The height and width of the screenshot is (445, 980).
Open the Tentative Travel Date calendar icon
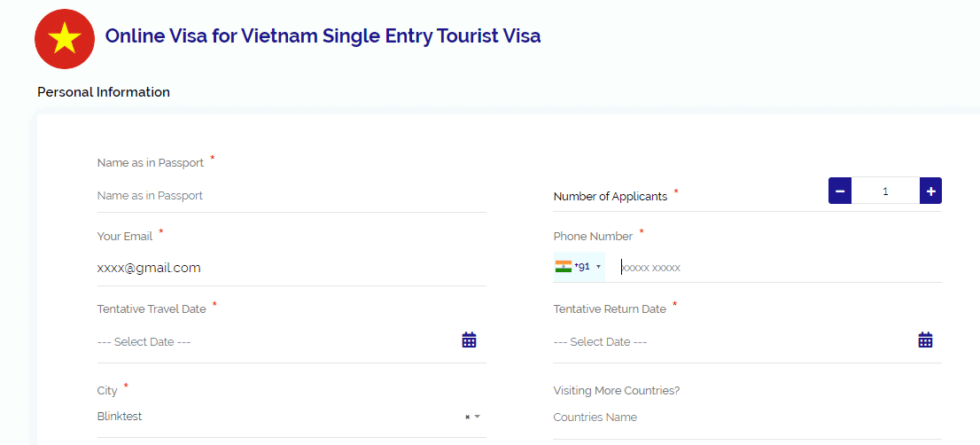(x=469, y=340)
